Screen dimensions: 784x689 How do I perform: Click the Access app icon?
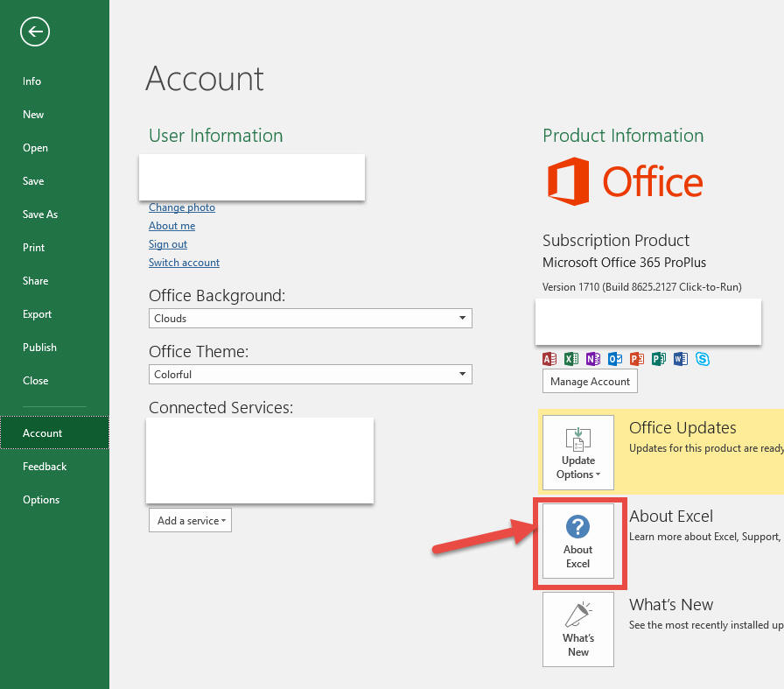pyautogui.click(x=549, y=358)
